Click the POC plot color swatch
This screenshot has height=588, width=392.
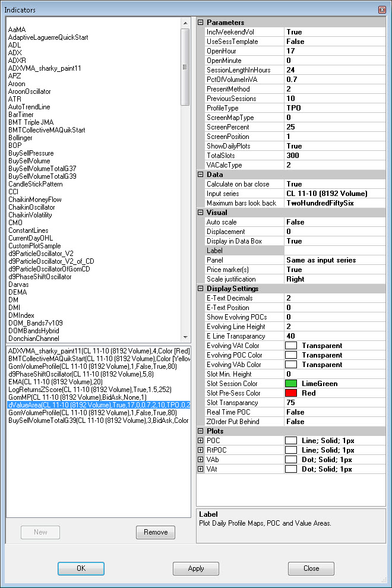[291, 440]
